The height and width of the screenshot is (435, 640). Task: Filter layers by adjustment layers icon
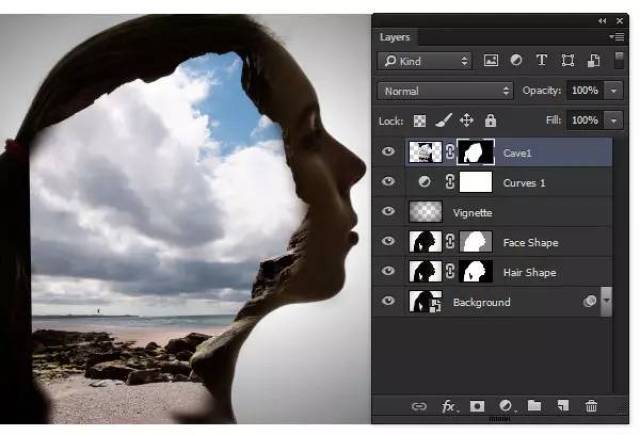coord(516,60)
